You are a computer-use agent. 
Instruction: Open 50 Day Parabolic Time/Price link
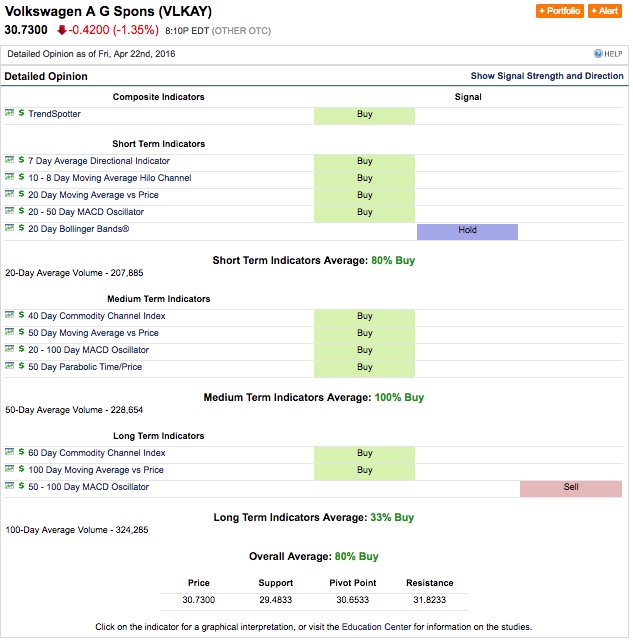point(85,367)
